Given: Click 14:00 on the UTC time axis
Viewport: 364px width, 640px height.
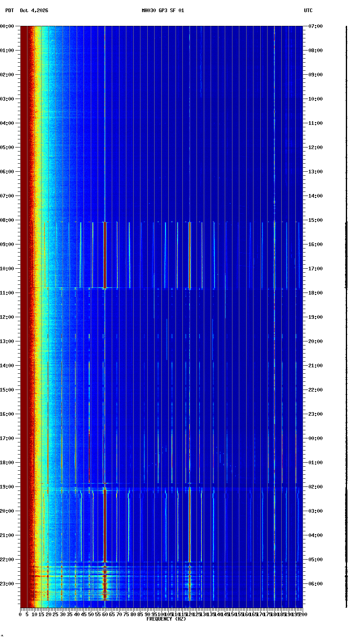Looking at the screenshot, I should (x=316, y=196).
